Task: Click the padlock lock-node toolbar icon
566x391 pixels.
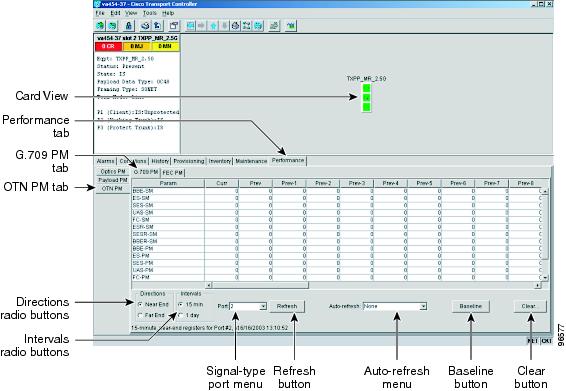Action: (128, 26)
